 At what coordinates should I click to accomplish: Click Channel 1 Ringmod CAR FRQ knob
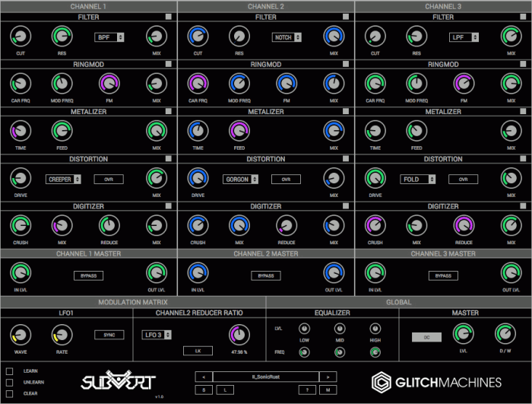(21, 84)
